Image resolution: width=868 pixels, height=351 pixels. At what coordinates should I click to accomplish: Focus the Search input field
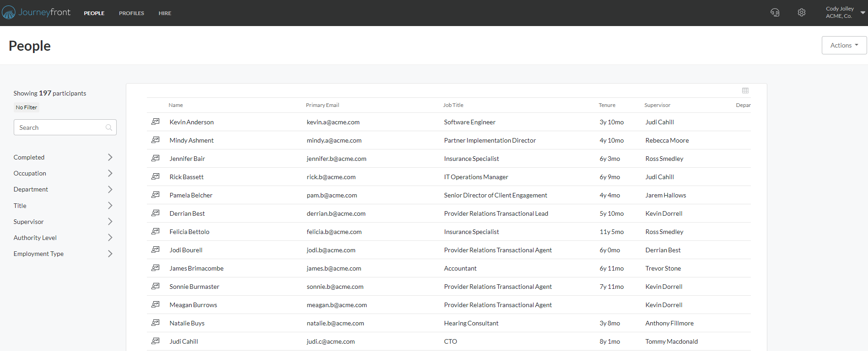(65, 128)
